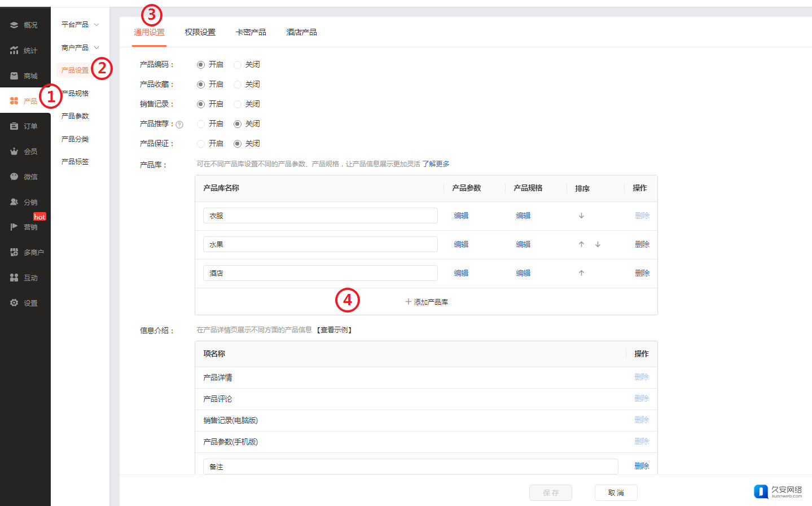The height and width of the screenshot is (506, 812).
Task: Move the 衣服 row down with arrow
Action: [581, 215]
